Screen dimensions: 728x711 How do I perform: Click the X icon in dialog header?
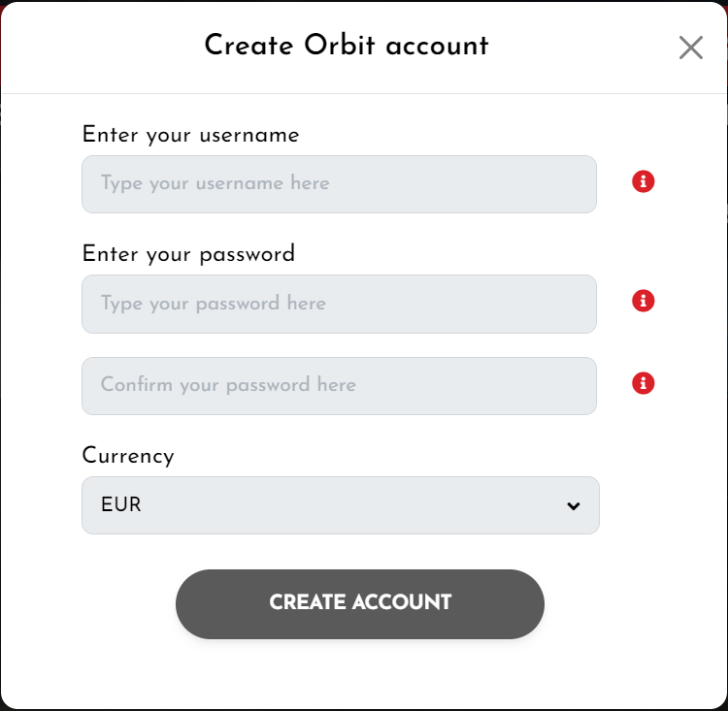[x=690, y=48]
